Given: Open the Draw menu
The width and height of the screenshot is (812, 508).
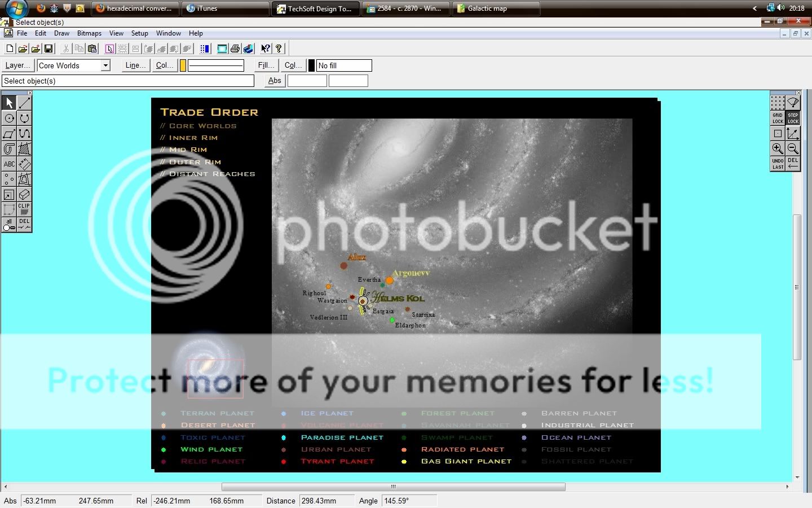Looking at the screenshot, I should point(61,33).
